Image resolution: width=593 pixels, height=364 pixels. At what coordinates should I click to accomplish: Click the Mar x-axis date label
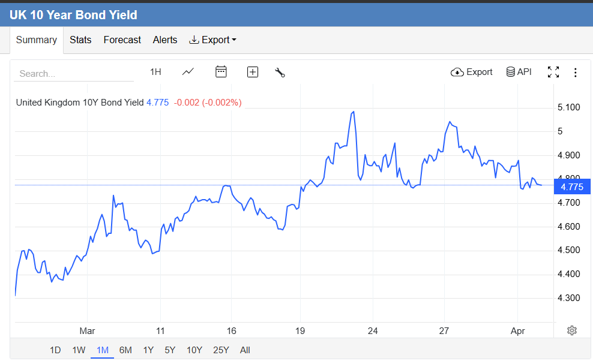(x=87, y=331)
